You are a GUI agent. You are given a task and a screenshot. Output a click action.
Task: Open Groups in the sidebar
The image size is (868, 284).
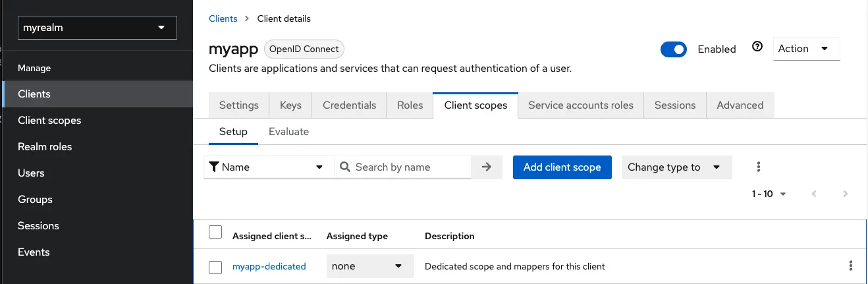click(x=97, y=200)
